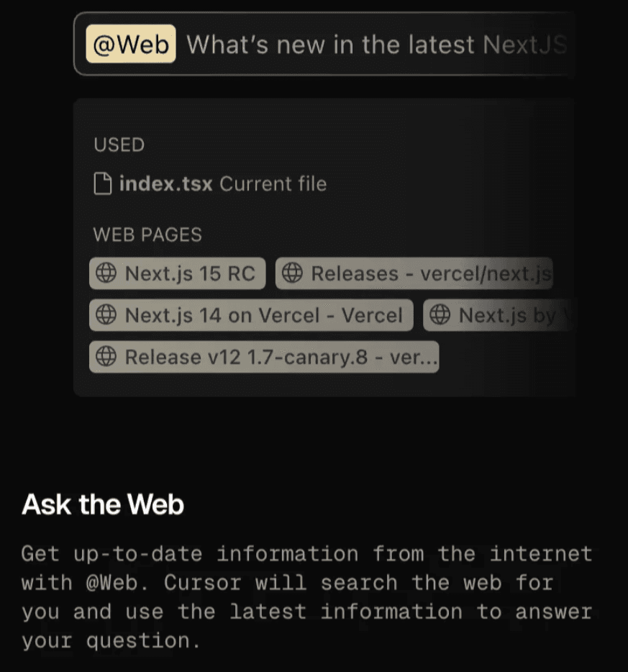The width and height of the screenshot is (628, 672).
Task: Click the Current file label
Action: click(273, 183)
